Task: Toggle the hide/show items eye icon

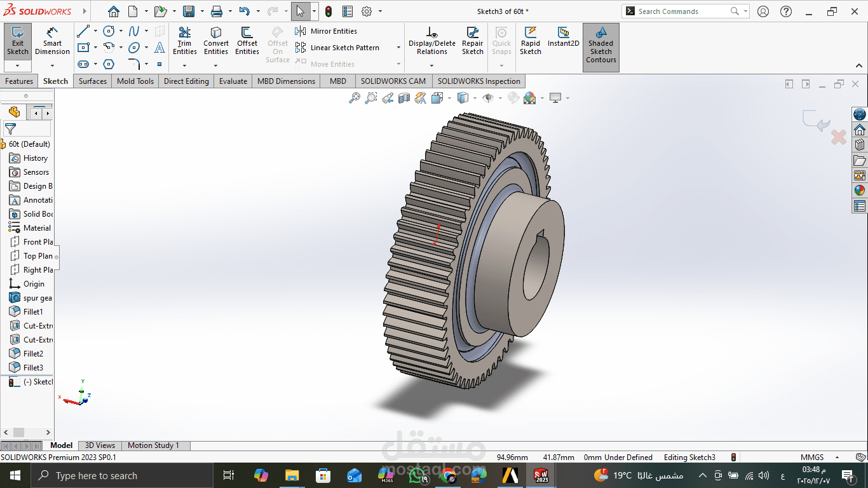Action: pyautogui.click(x=488, y=98)
